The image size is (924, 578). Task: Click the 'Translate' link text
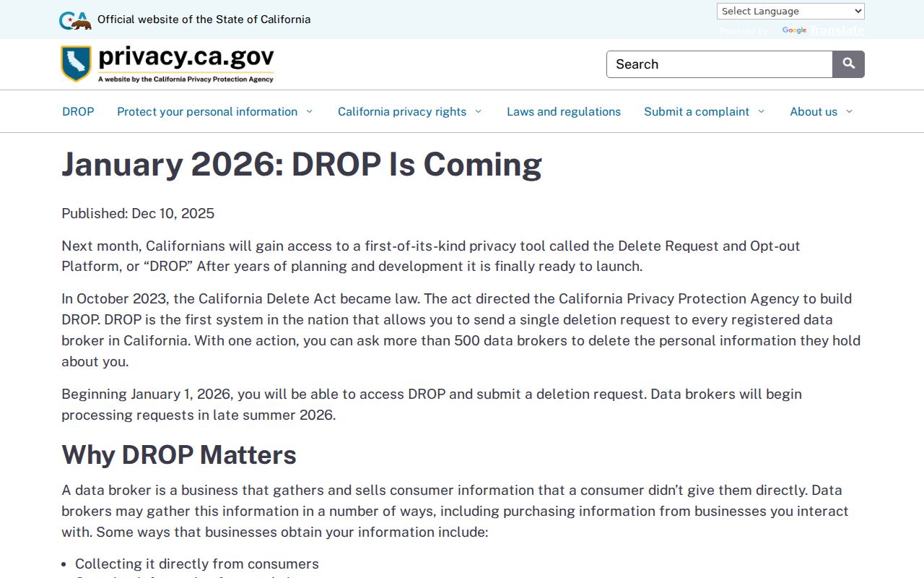(x=837, y=30)
